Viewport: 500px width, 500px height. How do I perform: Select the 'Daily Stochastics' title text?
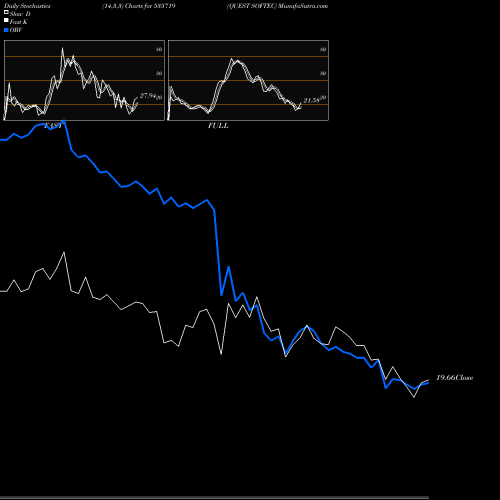click(27, 6)
